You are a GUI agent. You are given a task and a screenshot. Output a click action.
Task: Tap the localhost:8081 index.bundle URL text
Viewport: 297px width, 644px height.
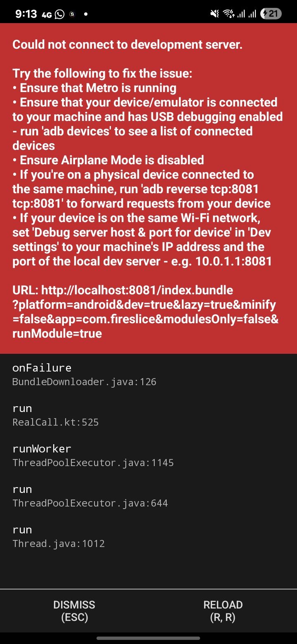pyautogui.click(x=145, y=312)
